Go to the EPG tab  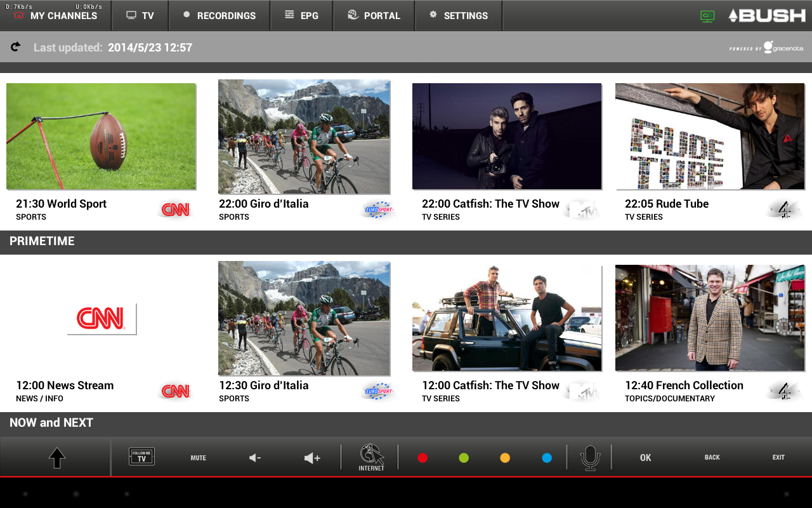tap(301, 15)
